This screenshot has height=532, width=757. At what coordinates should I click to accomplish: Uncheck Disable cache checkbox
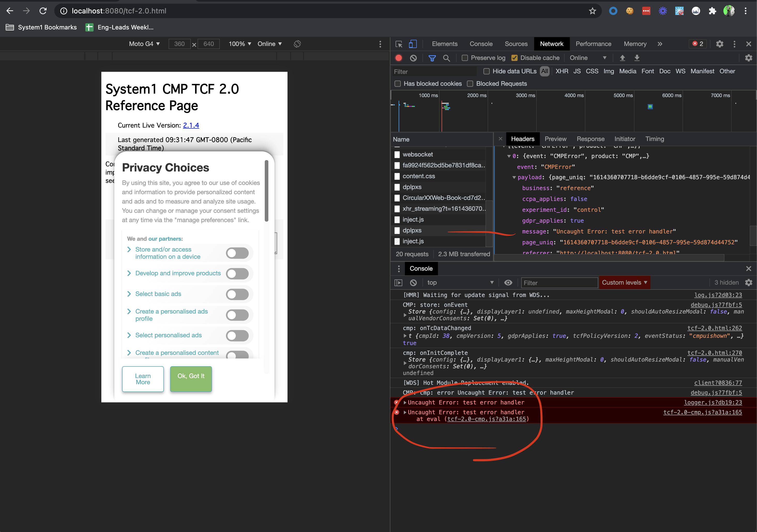(x=514, y=58)
